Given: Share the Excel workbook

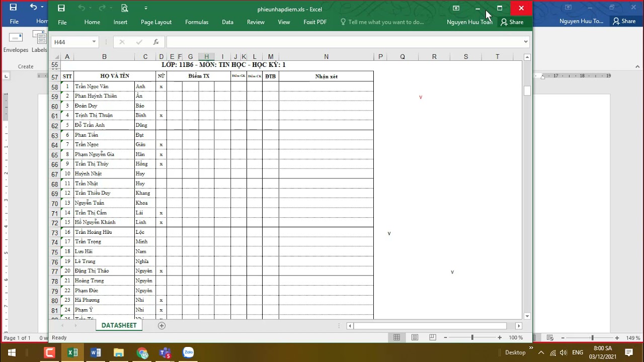Looking at the screenshot, I should (x=512, y=22).
